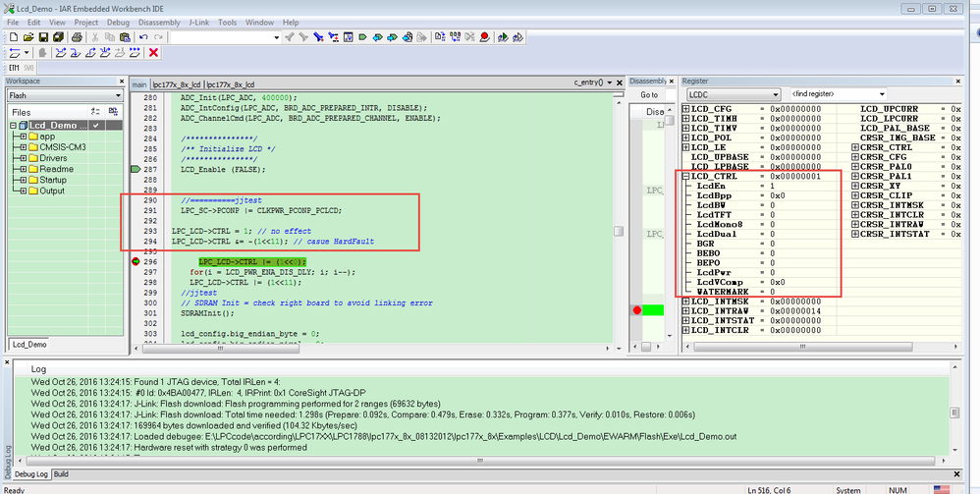Undo the last edit with the Undo icon
980x494 pixels.
click(143, 37)
